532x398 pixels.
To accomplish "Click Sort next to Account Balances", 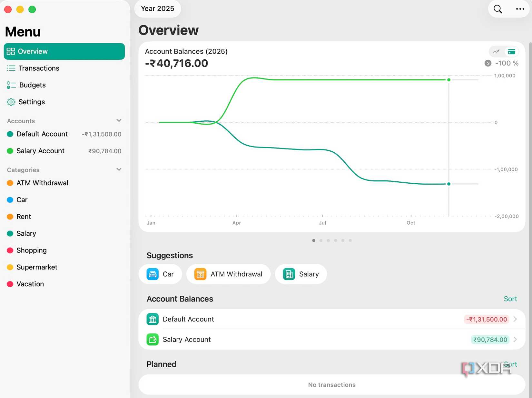I will pyautogui.click(x=510, y=299).
